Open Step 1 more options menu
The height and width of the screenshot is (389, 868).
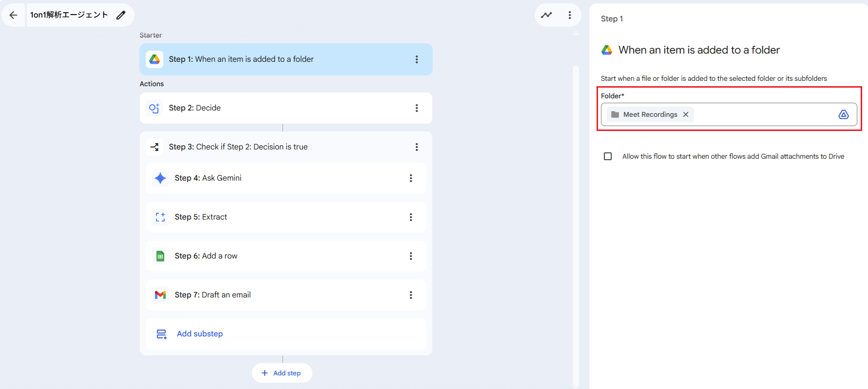[416, 59]
